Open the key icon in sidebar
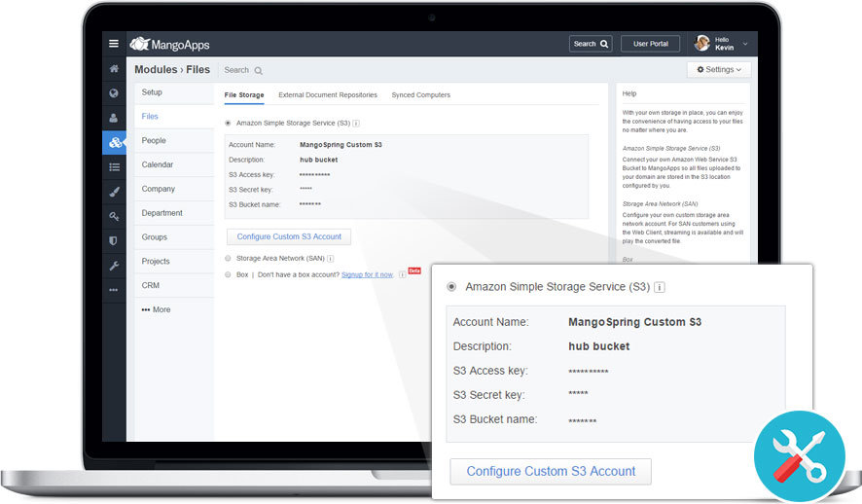The image size is (862, 504). click(114, 217)
